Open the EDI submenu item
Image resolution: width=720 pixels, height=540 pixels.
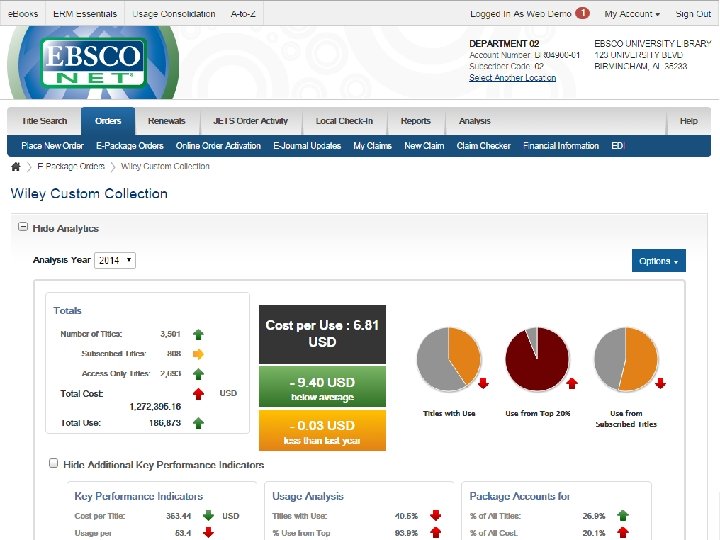pos(618,146)
